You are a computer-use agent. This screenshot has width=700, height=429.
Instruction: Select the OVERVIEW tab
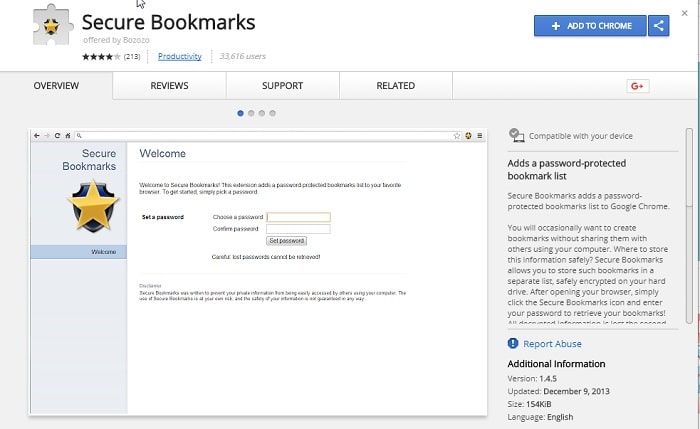[x=56, y=86]
